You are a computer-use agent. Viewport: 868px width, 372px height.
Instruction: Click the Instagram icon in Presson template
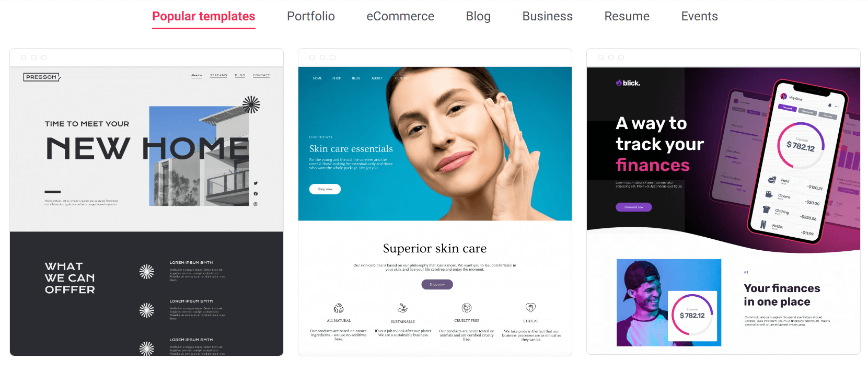256,204
